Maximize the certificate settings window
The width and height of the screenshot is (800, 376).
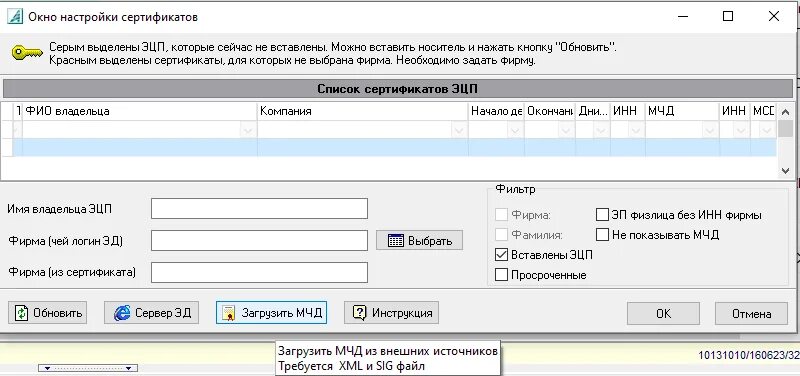click(728, 16)
